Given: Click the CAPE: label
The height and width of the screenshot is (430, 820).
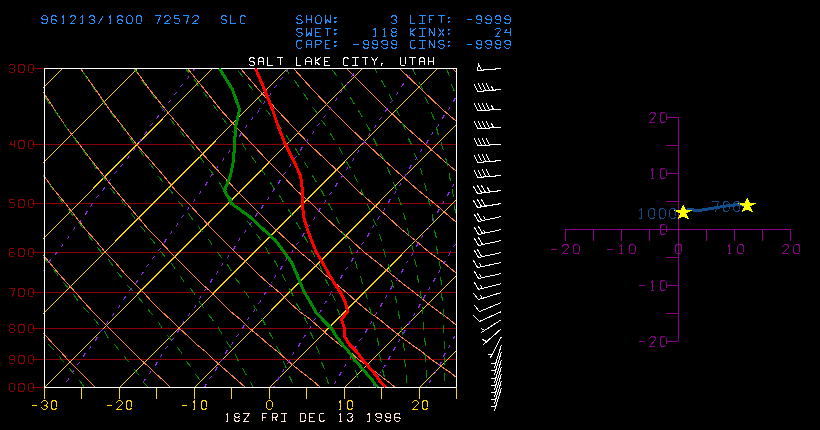Looking at the screenshot, I should tap(317, 44).
